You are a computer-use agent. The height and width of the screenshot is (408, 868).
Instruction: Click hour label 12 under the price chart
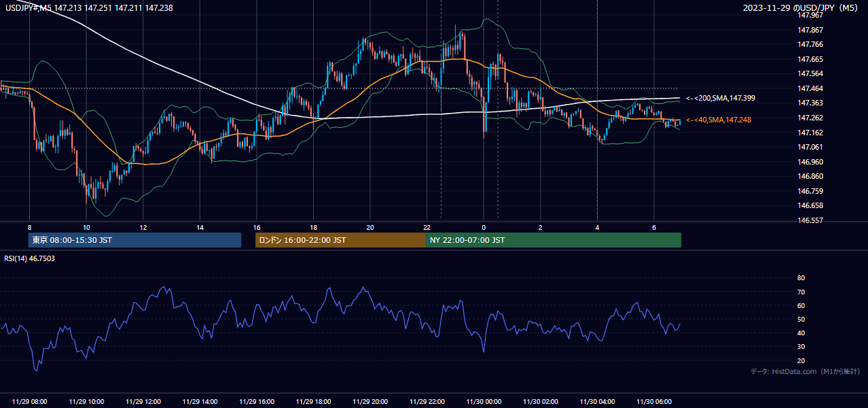tap(143, 227)
